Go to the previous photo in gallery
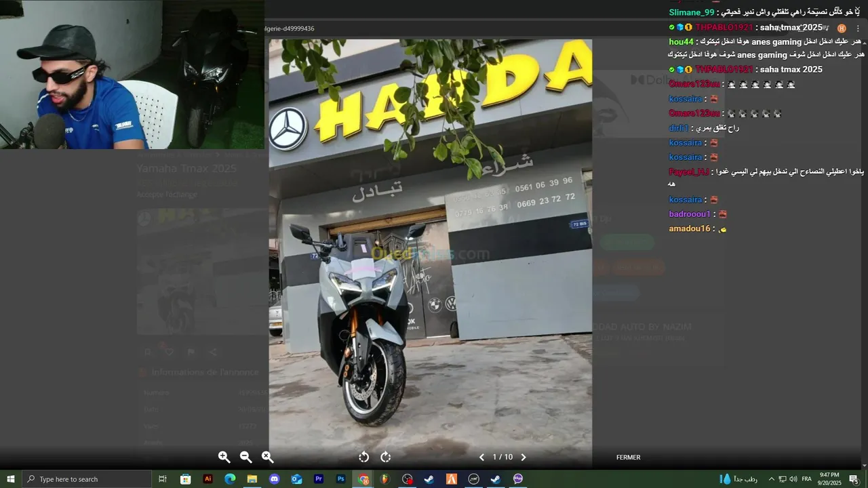 pos(481,457)
